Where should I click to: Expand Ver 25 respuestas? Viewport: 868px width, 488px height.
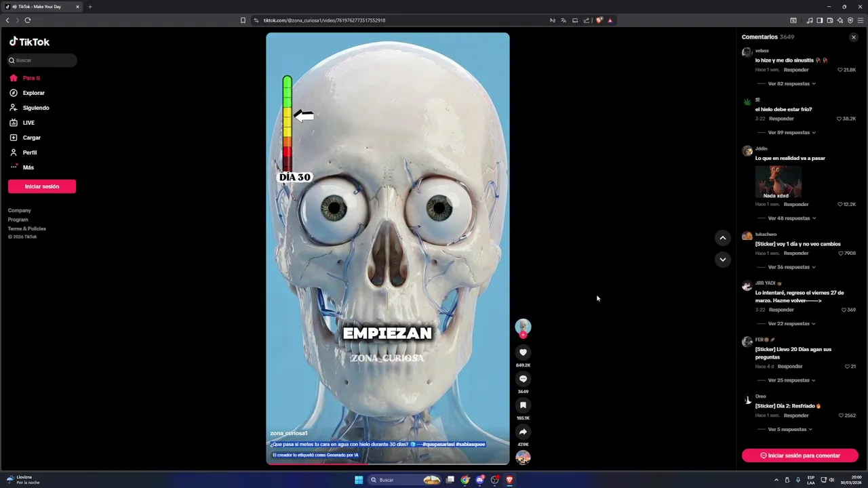[791, 380]
